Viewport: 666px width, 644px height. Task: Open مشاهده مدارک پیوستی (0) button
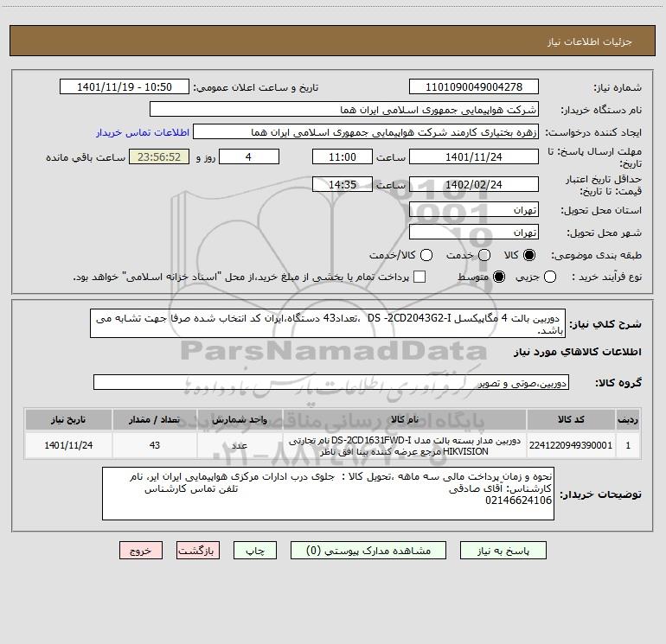(x=368, y=551)
